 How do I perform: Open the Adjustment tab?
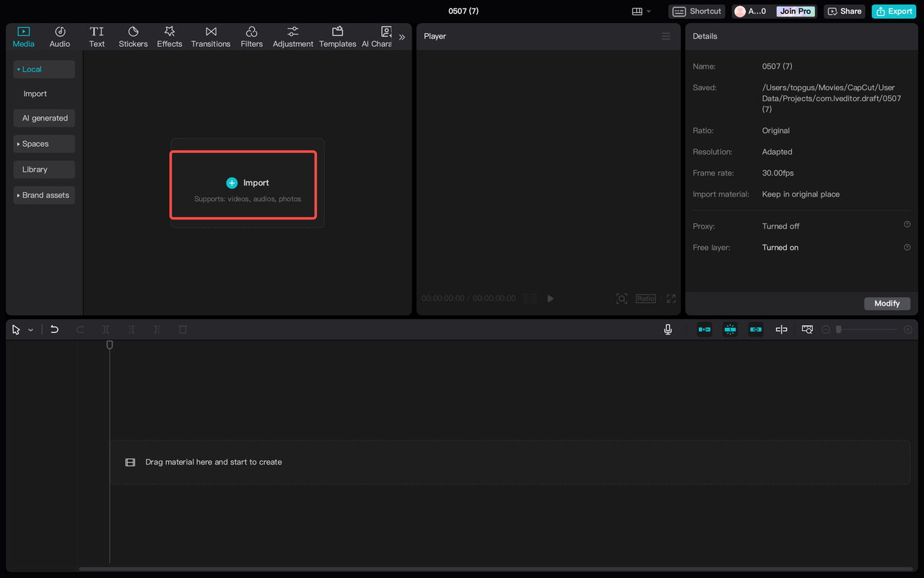[x=293, y=37]
